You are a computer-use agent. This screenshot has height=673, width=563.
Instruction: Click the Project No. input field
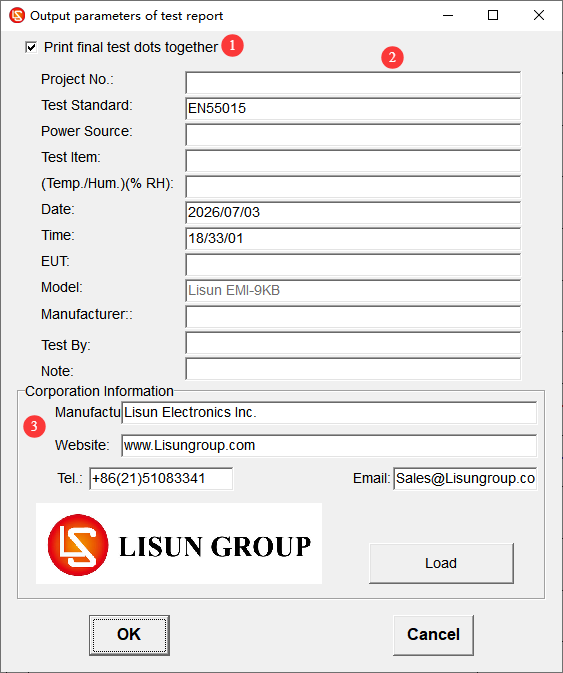(x=353, y=83)
